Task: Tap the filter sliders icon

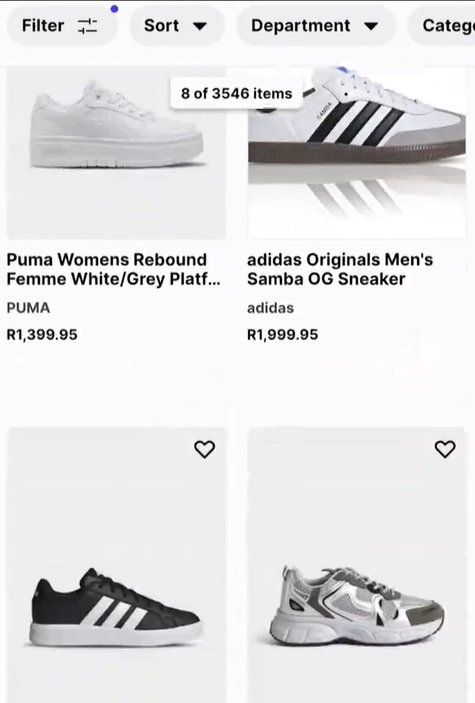Action: [87, 26]
